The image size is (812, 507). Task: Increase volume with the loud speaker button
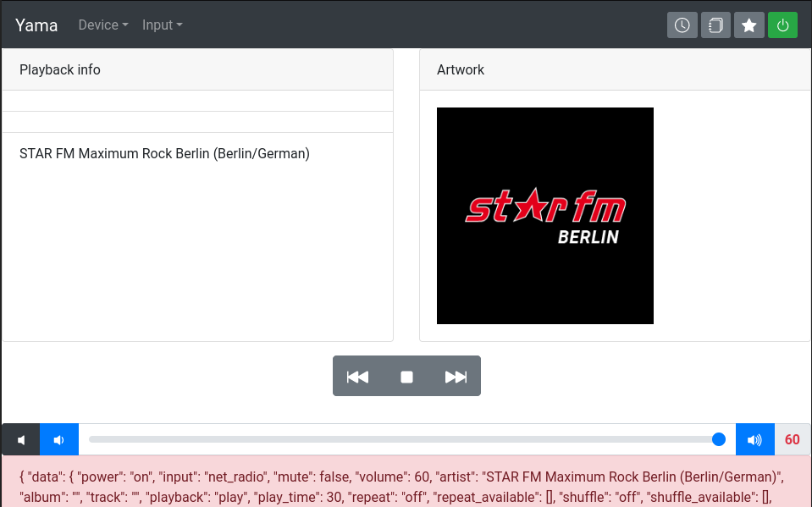[x=754, y=440]
